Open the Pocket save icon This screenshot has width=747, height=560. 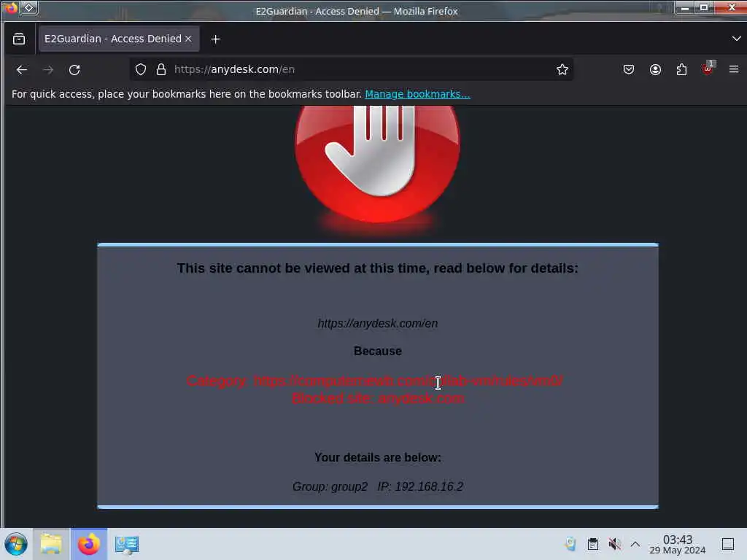[x=628, y=69]
